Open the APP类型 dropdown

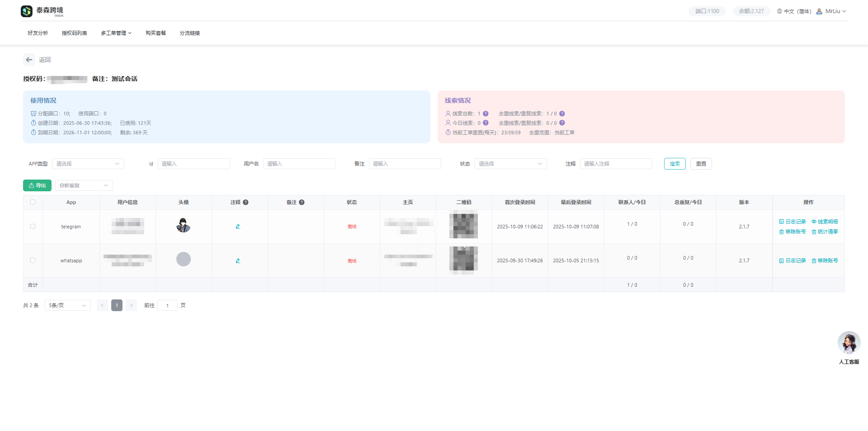[88, 164]
